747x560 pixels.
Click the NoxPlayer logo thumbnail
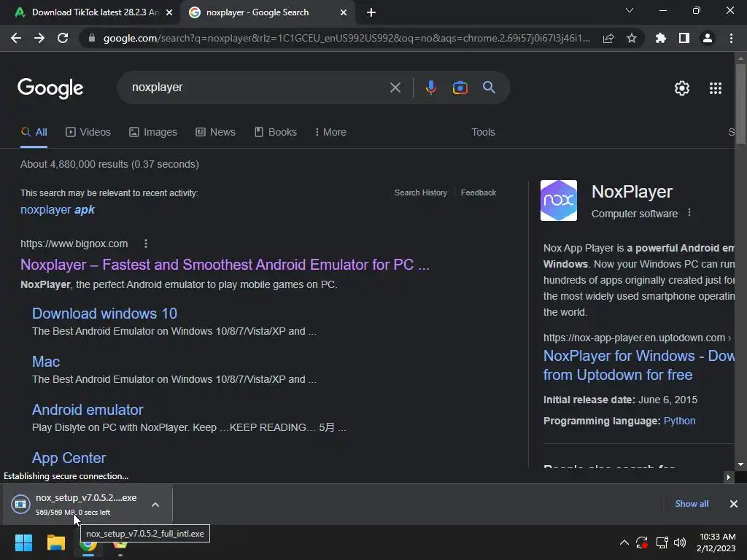pos(558,201)
